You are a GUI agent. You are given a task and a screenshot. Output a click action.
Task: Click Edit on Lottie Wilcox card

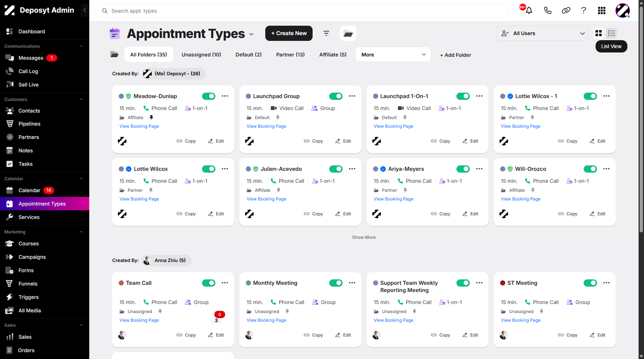coord(216,214)
